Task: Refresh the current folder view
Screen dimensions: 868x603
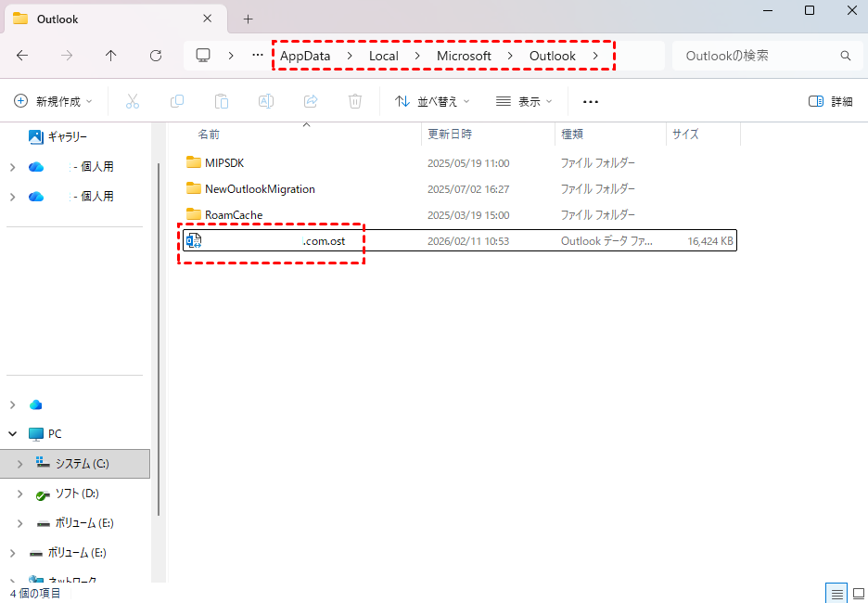Action: tap(156, 56)
